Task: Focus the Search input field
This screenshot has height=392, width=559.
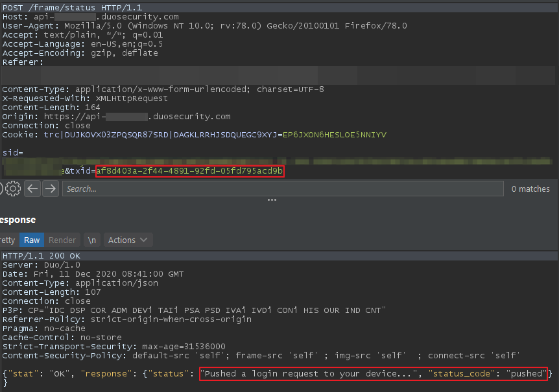Action: click(x=282, y=189)
